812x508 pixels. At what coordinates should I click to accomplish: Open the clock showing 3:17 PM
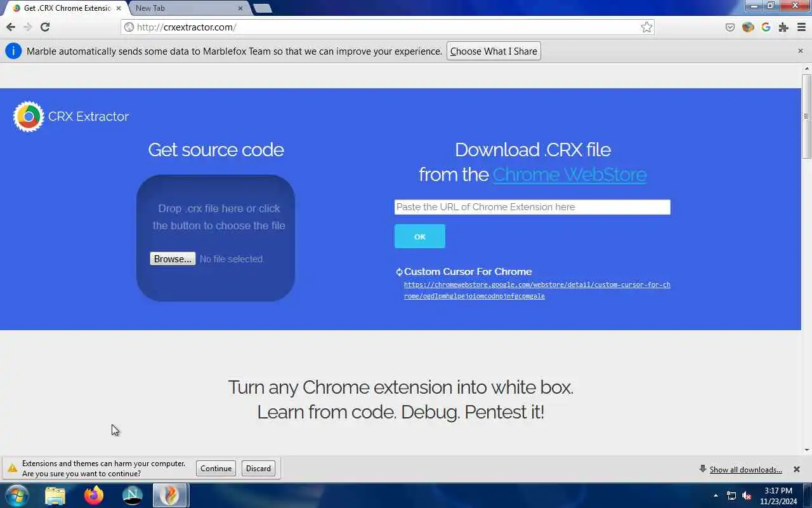coord(778,496)
